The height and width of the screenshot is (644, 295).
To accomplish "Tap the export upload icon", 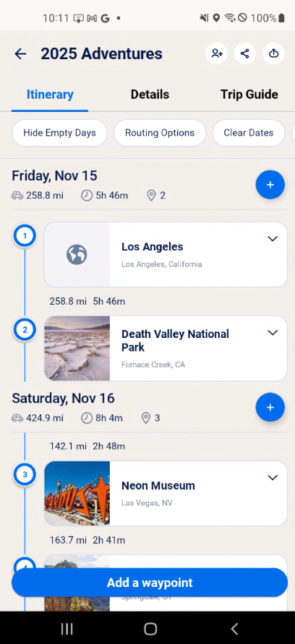I will pos(273,53).
